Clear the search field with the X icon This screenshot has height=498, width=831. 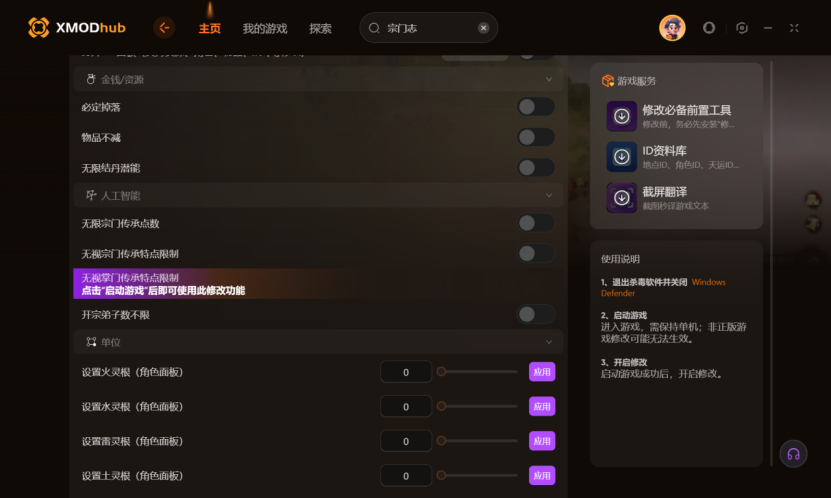[x=483, y=28]
